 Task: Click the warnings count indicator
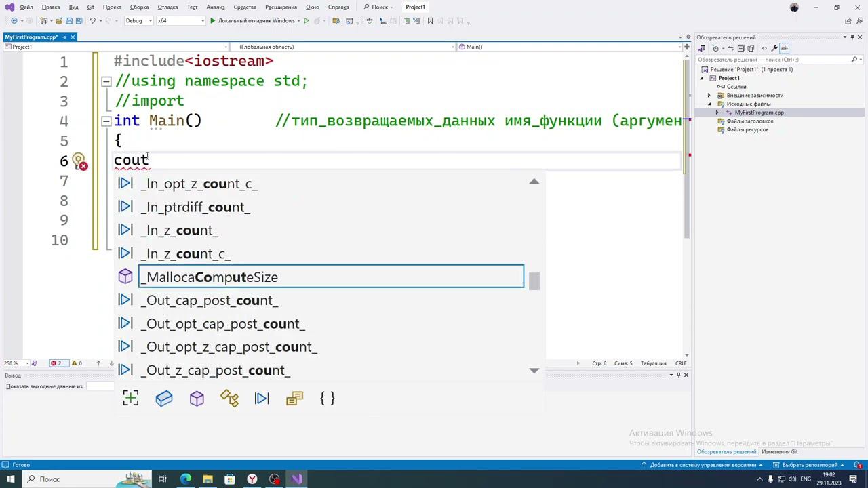coord(77,363)
